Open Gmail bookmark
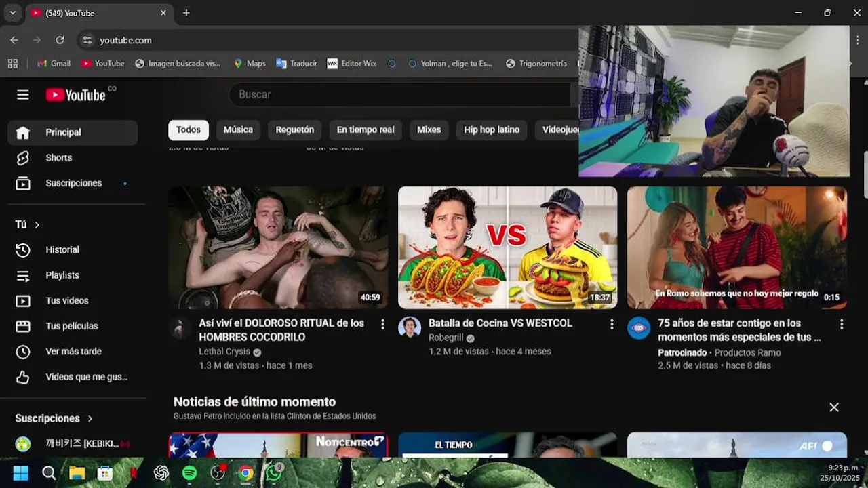 (54, 63)
